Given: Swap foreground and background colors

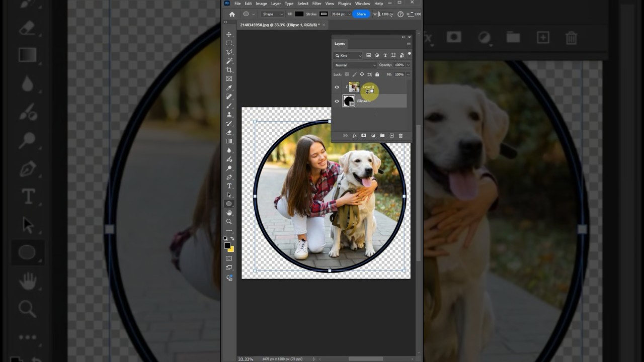Looking at the screenshot, I should [232, 238].
